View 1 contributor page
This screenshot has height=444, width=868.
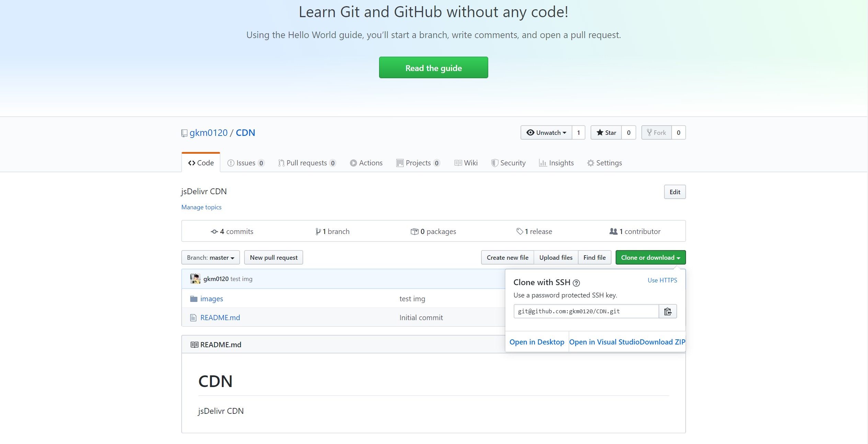635,231
